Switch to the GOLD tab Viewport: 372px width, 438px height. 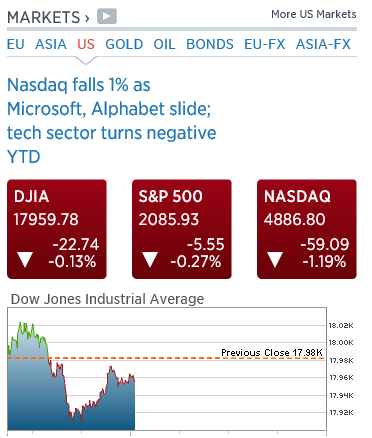[x=124, y=44]
